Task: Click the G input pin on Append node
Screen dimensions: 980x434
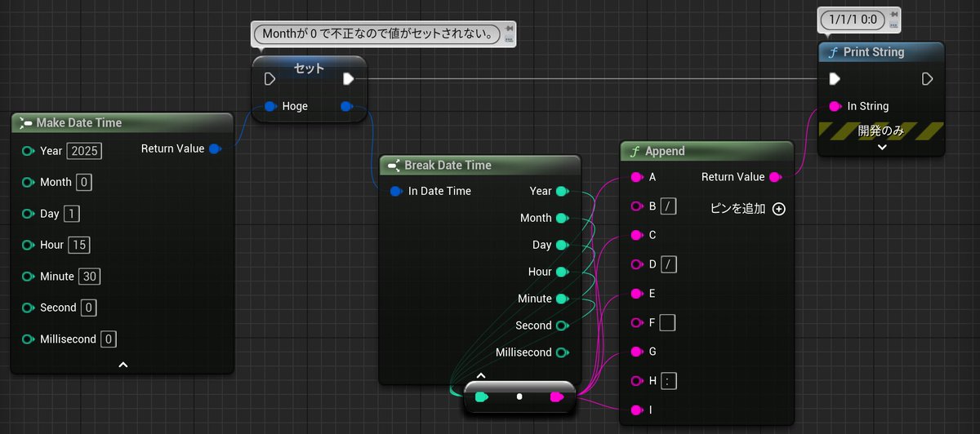Action: (637, 352)
